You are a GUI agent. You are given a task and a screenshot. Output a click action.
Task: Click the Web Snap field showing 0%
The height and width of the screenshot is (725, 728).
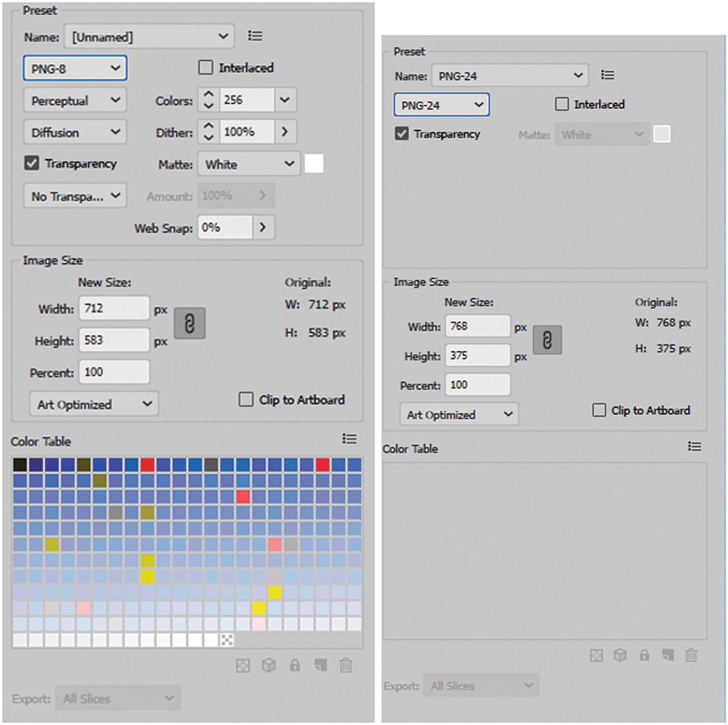tap(225, 227)
